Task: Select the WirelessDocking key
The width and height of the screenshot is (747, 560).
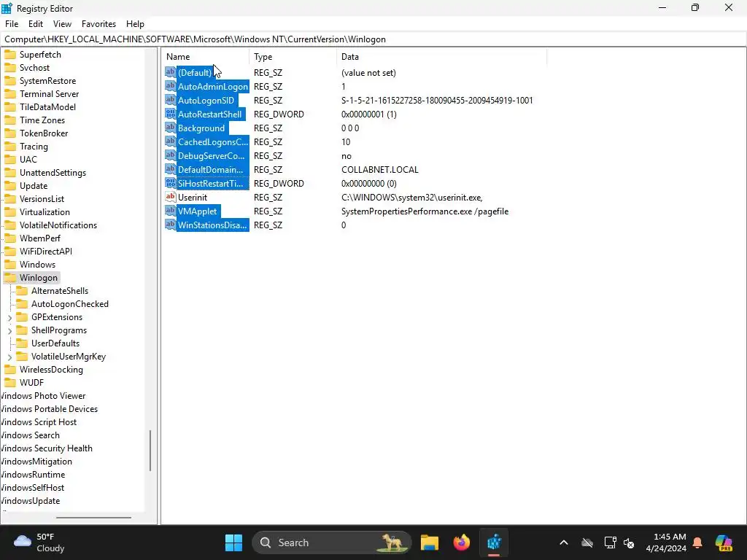Action: pyautogui.click(x=52, y=370)
